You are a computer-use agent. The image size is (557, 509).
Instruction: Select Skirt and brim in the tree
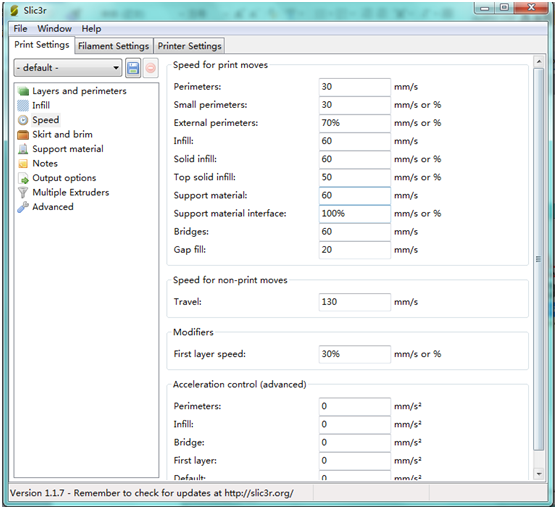(63, 135)
